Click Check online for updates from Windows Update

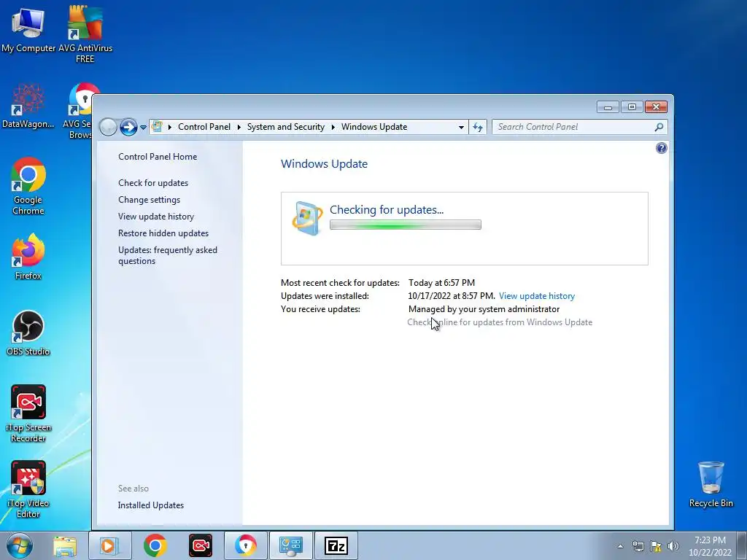pyautogui.click(x=500, y=322)
